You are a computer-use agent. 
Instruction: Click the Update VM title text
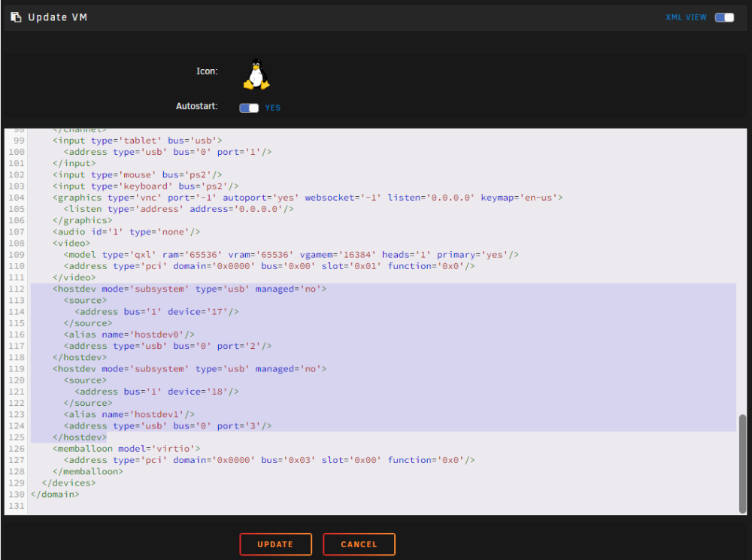pyautogui.click(x=58, y=17)
